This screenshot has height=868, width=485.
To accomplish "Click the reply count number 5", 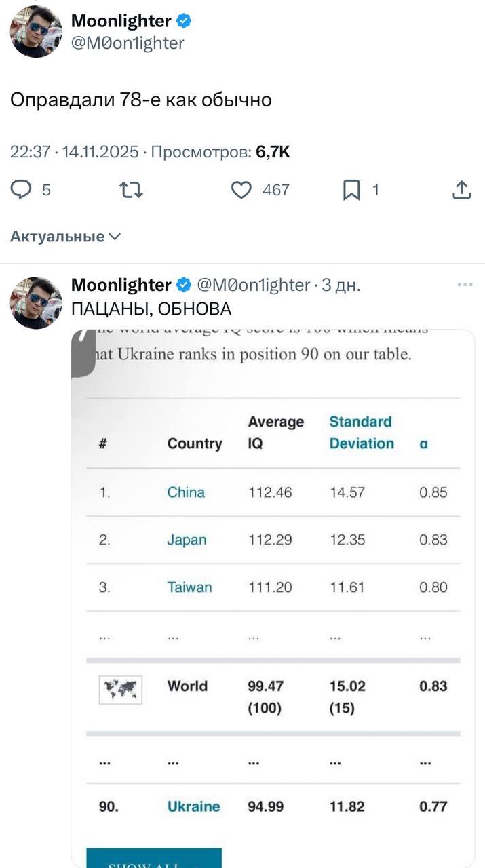I will click(45, 191).
